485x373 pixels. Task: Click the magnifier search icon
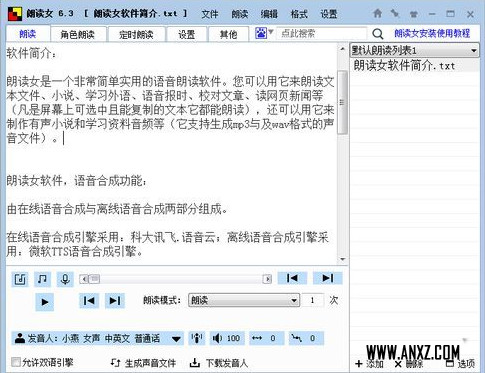377,34
